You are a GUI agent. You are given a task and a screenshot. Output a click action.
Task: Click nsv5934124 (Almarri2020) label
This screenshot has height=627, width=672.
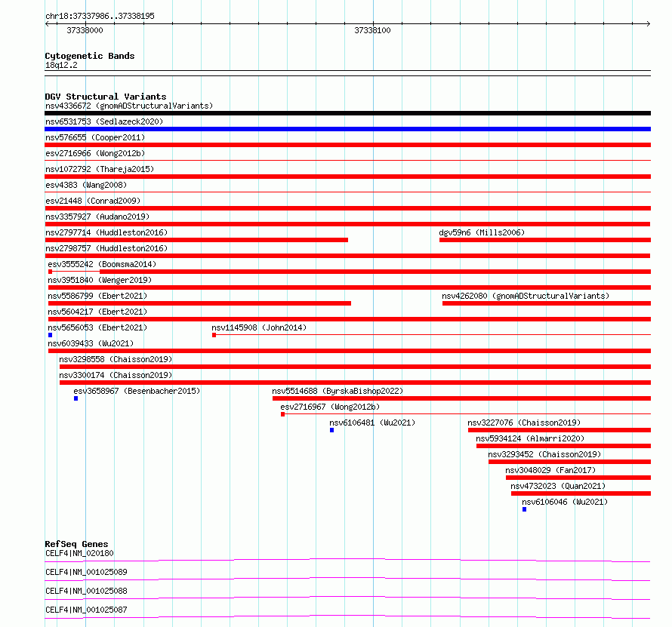pyautogui.click(x=530, y=438)
